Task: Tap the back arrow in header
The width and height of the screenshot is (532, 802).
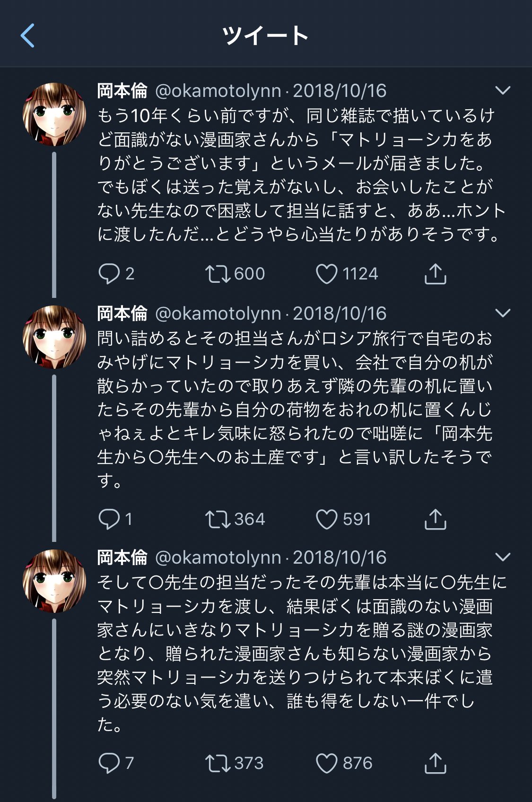Action: point(28,35)
